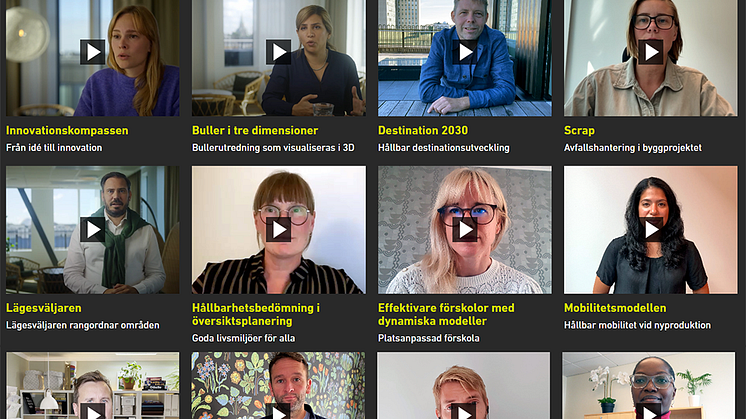Open Effektivare förskolor med dynamiska modeller title

pos(446,314)
